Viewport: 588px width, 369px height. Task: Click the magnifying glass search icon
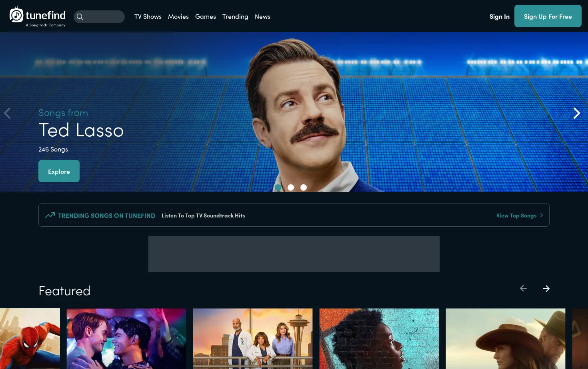(x=80, y=17)
